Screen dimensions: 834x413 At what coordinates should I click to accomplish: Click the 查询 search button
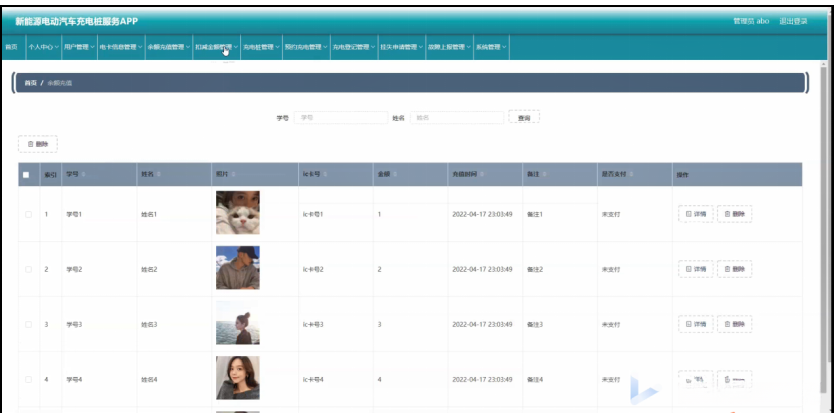(x=524, y=118)
